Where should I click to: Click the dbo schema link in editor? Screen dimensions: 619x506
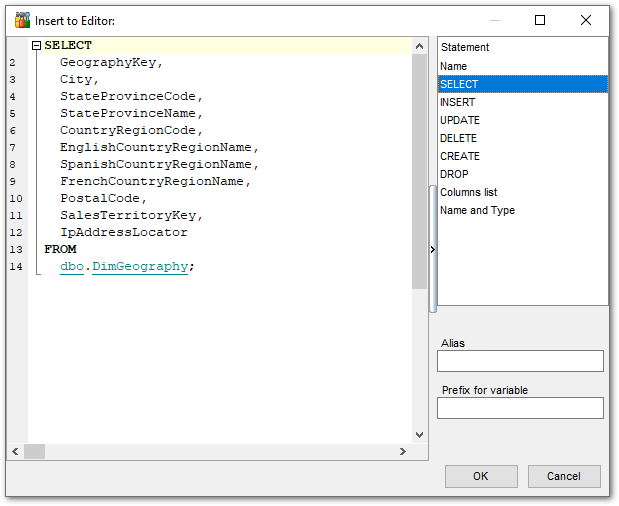click(x=71, y=266)
